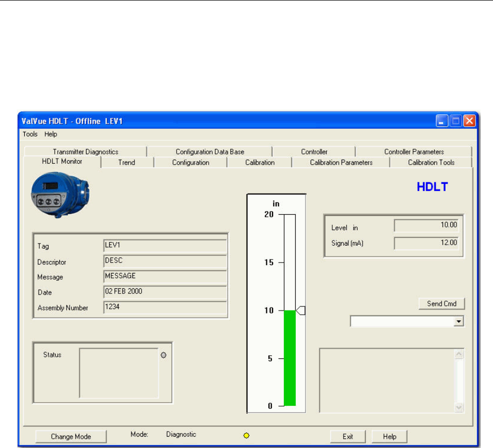Screen dimensions: 493x448
Task: Click the Assembly Number field 1234
Action: coord(165,307)
